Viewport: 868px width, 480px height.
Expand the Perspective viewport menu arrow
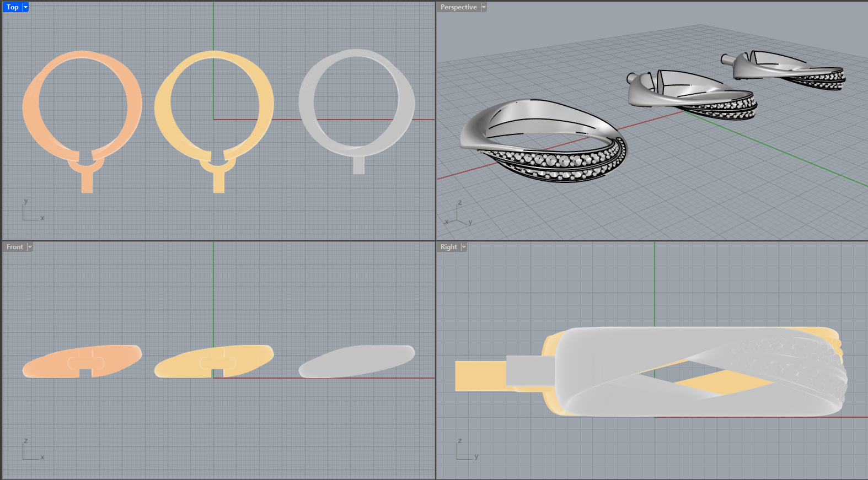(484, 7)
